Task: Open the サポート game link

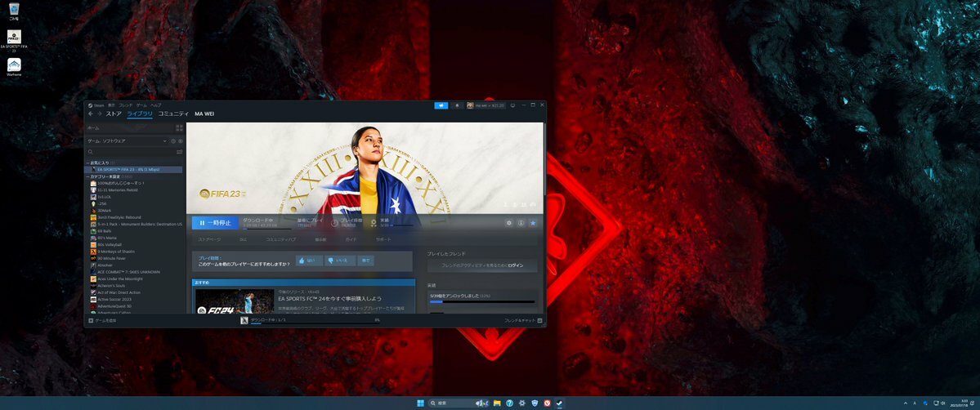Action: (384, 239)
